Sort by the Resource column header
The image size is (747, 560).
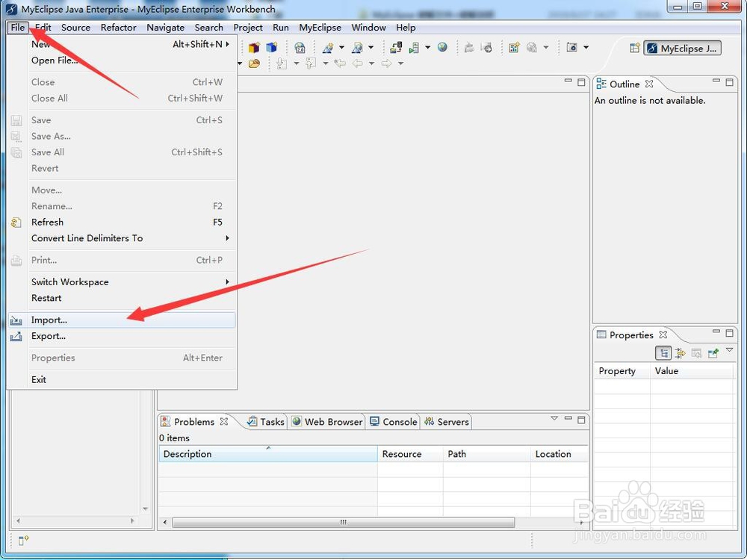point(410,454)
